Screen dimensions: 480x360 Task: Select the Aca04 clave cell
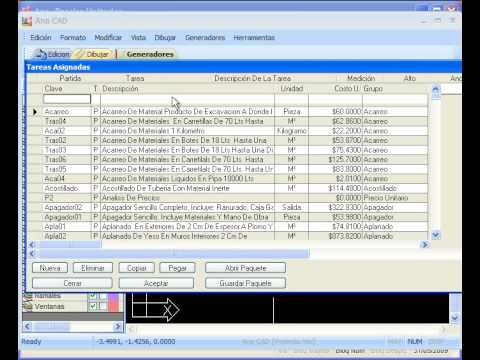tap(67, 179)
